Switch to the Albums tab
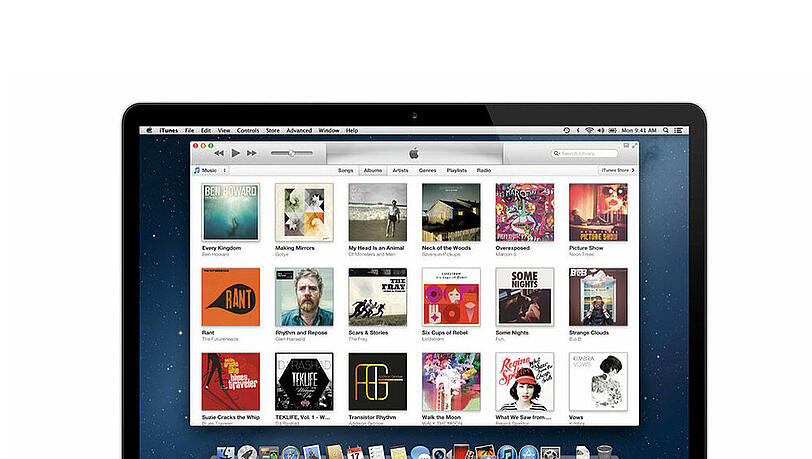 tap(372, 170)
